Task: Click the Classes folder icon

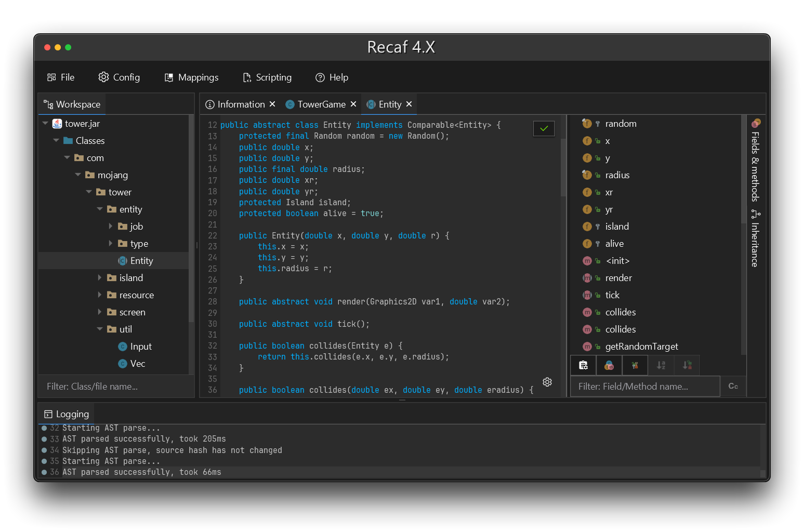Action: point(68,141)
